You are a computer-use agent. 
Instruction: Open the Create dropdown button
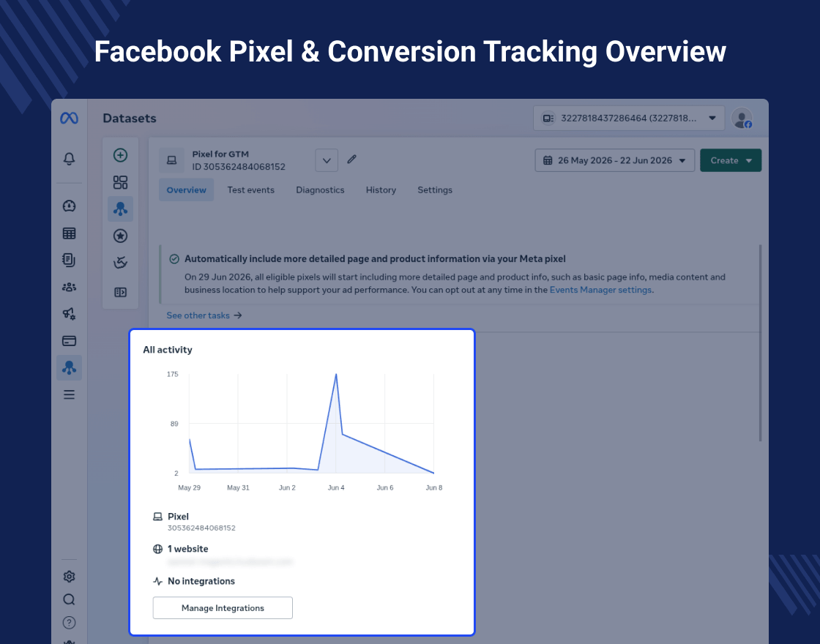pyautogui.click(x=731, y=160)
